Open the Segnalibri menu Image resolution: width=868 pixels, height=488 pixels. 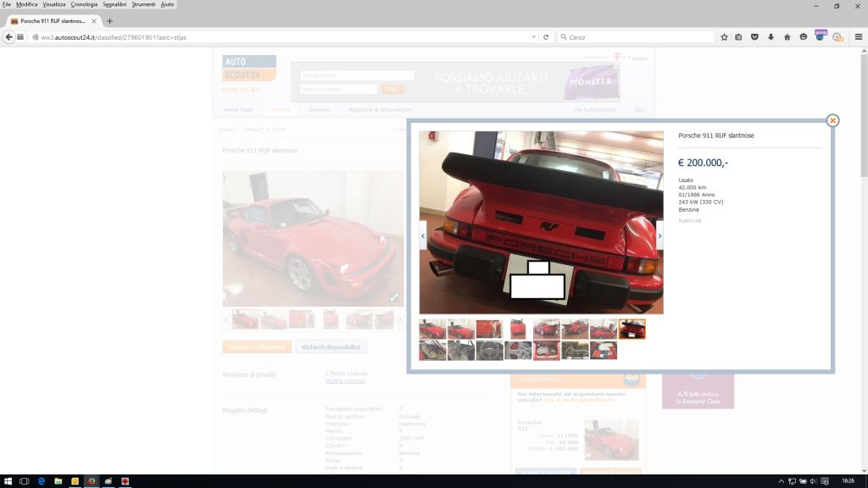pos(114,4)
